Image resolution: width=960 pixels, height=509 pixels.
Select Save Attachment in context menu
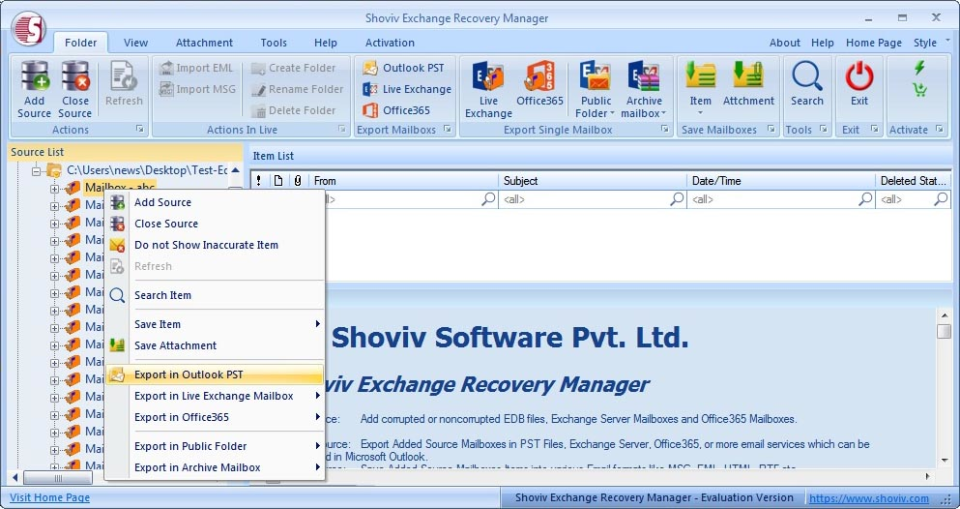(214, 345)
